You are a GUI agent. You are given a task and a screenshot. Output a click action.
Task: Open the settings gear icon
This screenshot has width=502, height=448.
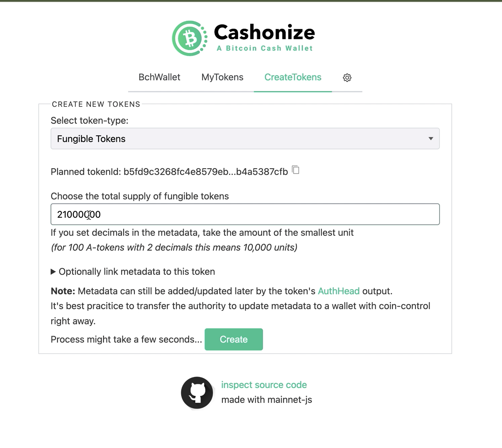click(347, 78)
